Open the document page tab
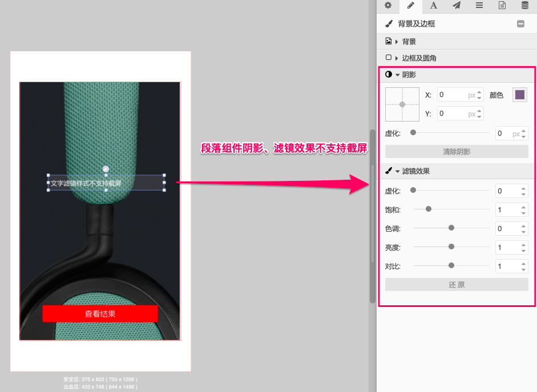 (502, 6)
